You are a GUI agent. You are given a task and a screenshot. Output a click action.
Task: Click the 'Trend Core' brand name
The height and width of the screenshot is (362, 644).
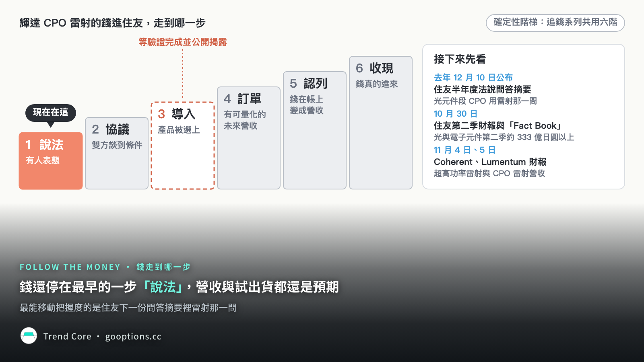[67, 336]
